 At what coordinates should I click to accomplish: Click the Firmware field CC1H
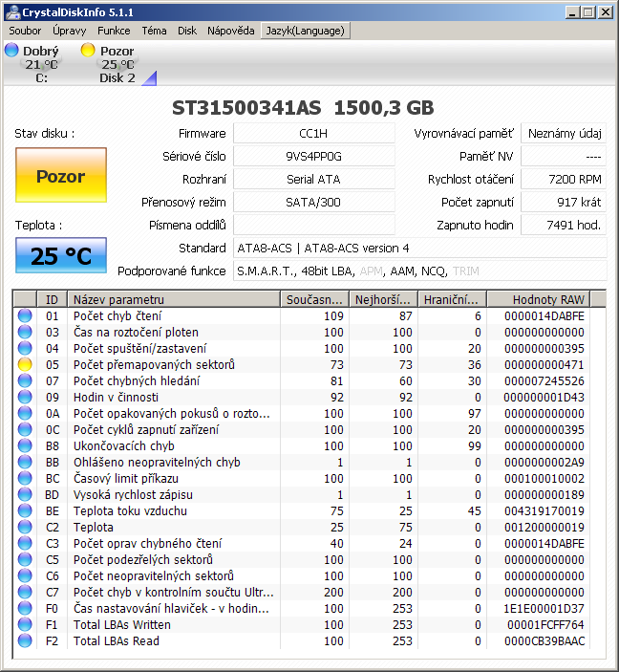point(313,134)
